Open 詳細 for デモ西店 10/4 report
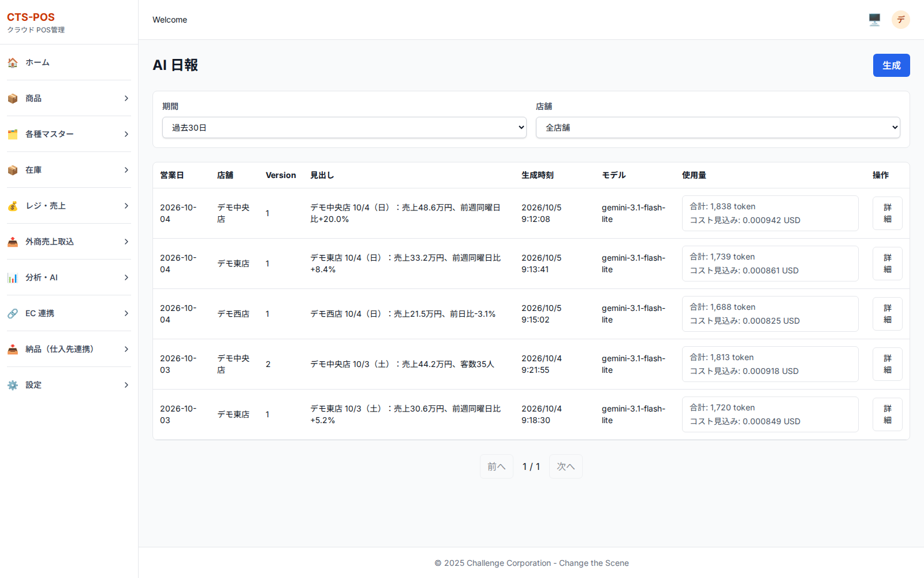924x578 pixels. (x=888, y=314)
